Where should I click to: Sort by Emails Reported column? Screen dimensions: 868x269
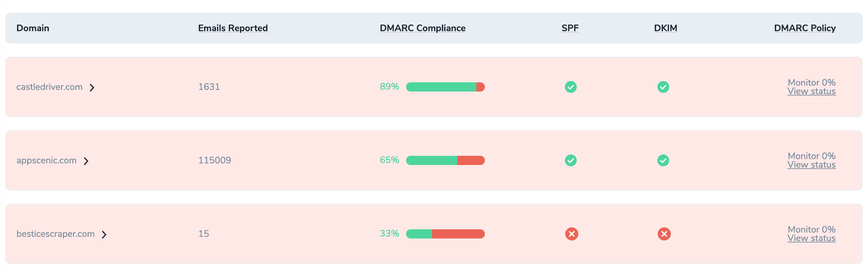coord(233,28)
